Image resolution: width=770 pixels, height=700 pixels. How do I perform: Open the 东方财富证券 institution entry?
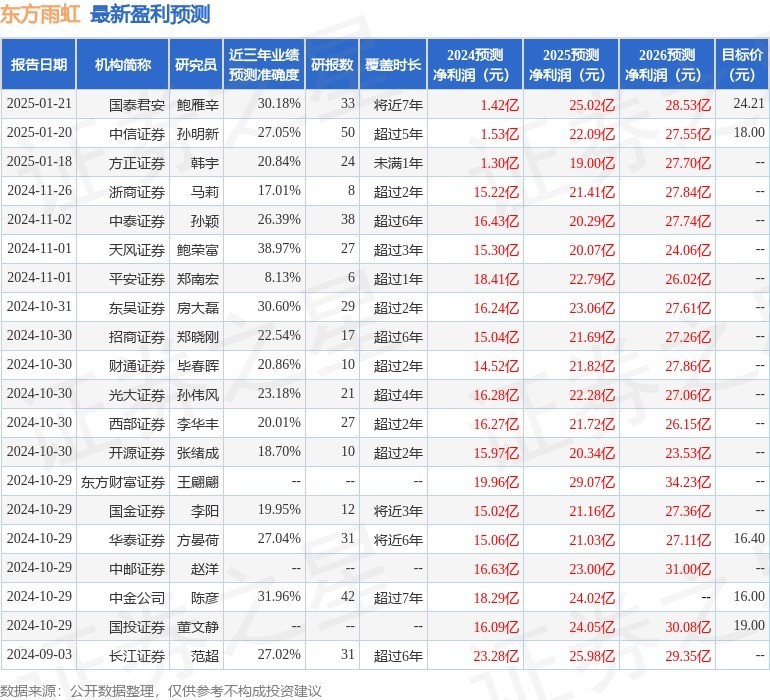[x=123, y=482]
